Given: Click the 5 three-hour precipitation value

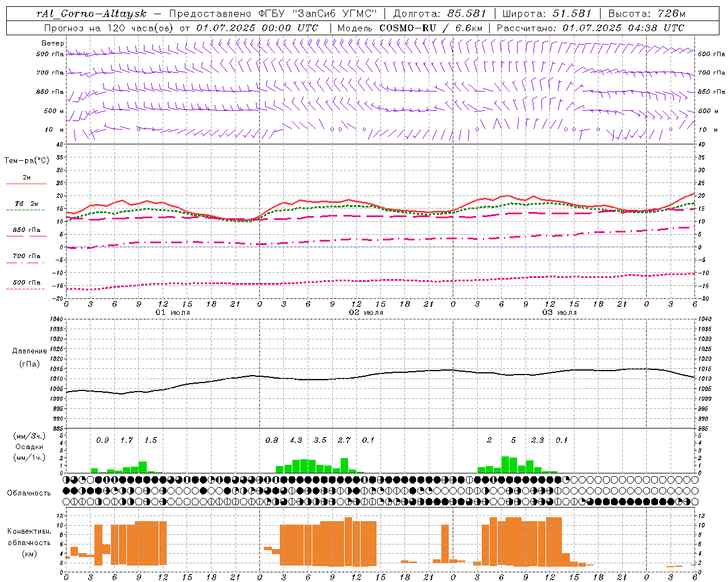Looking at the screenshot, I should [x=514, y=440].
